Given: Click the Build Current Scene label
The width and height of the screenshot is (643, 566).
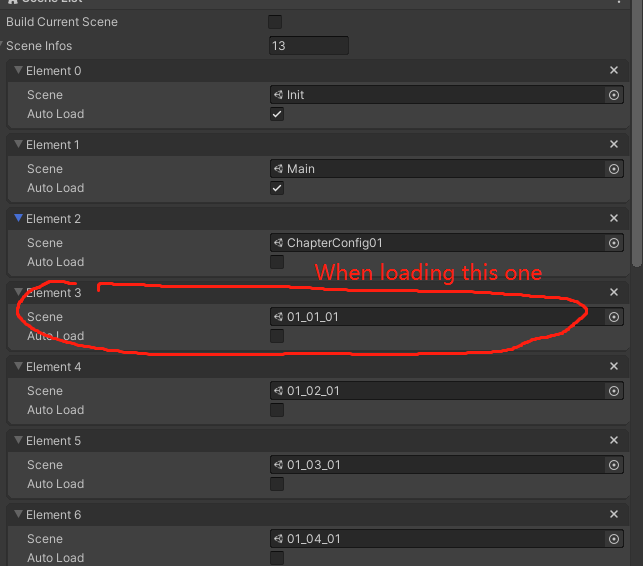Looking at the screenshot, I should (x=62, y=22).
